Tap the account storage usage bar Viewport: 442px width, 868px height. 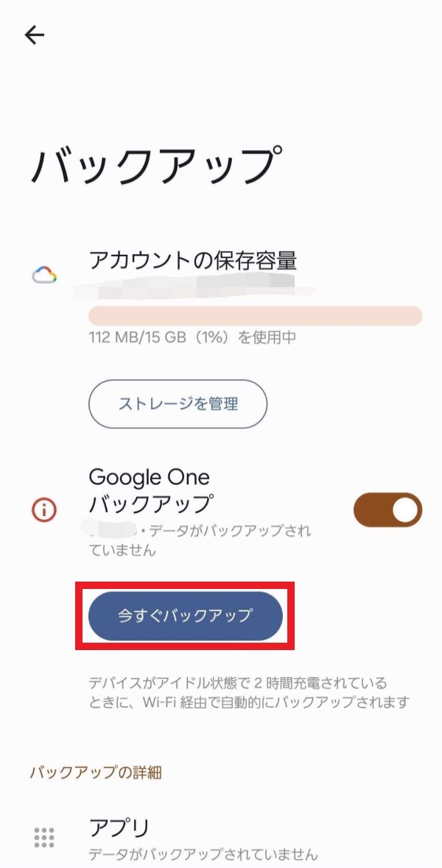click(255, 317)
